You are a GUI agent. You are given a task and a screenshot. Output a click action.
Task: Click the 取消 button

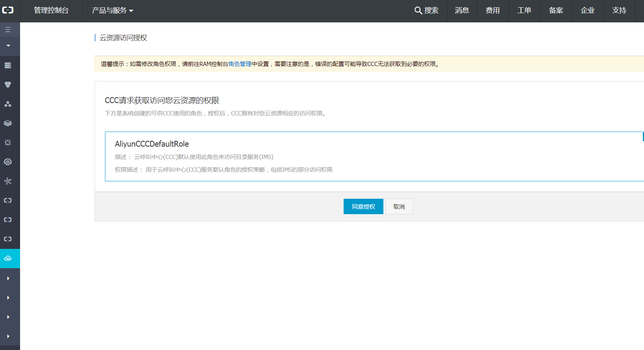click(399, 206)
